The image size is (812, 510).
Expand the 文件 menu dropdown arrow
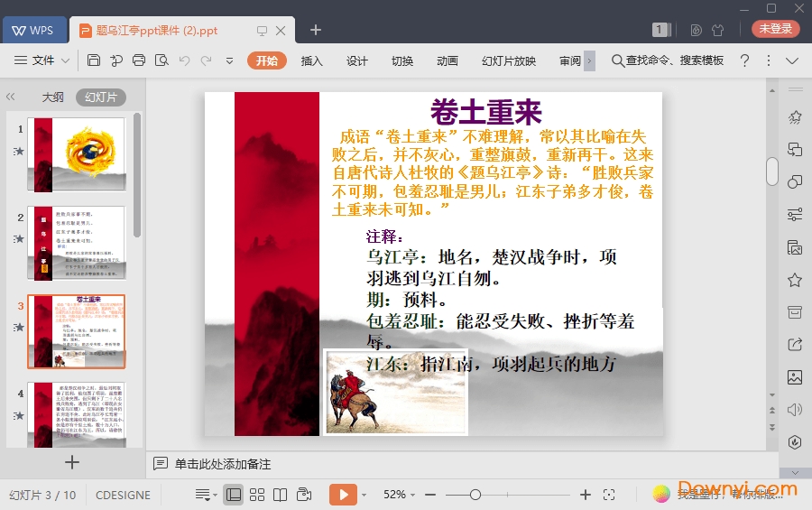pyautogui.click(x=66, y=60)
